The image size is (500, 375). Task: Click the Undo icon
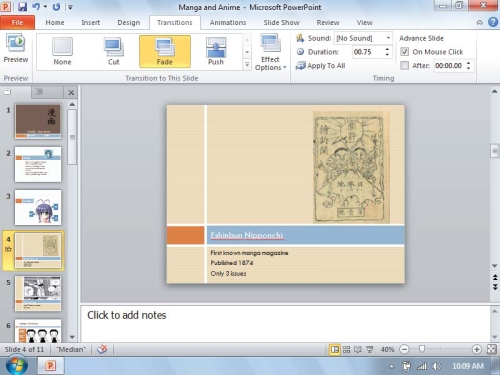point(36,7)
